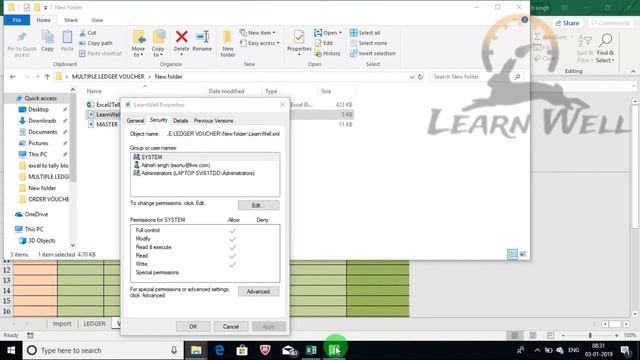Click the Properties checkmark icon
This screenshot has height=360, width=640.
(x=299, y=38)
